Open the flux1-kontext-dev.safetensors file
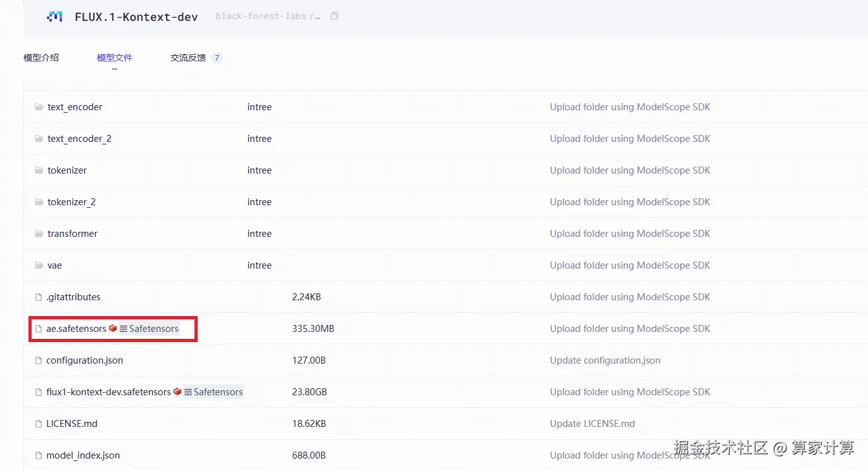This screenshot has height=470, width=868. [x=108, y=392]
